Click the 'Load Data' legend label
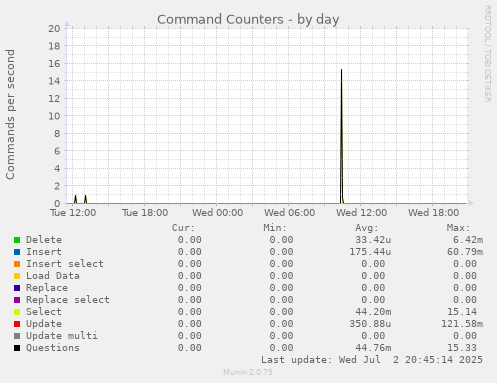This screenshot has width=497, height=383. click(x=53, y=276)
